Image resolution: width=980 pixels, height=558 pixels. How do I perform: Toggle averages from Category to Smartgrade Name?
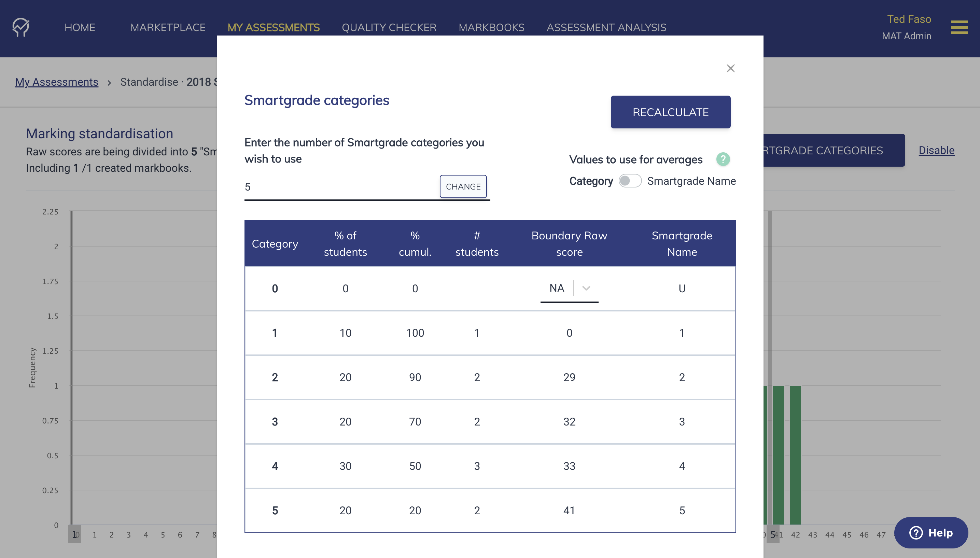coord(630,181)
